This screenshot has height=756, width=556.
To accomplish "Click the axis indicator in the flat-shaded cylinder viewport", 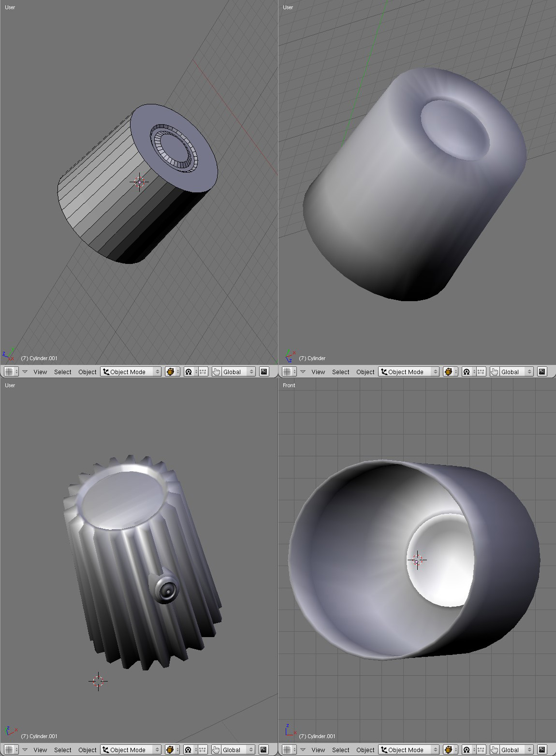I will click(9, 354).
